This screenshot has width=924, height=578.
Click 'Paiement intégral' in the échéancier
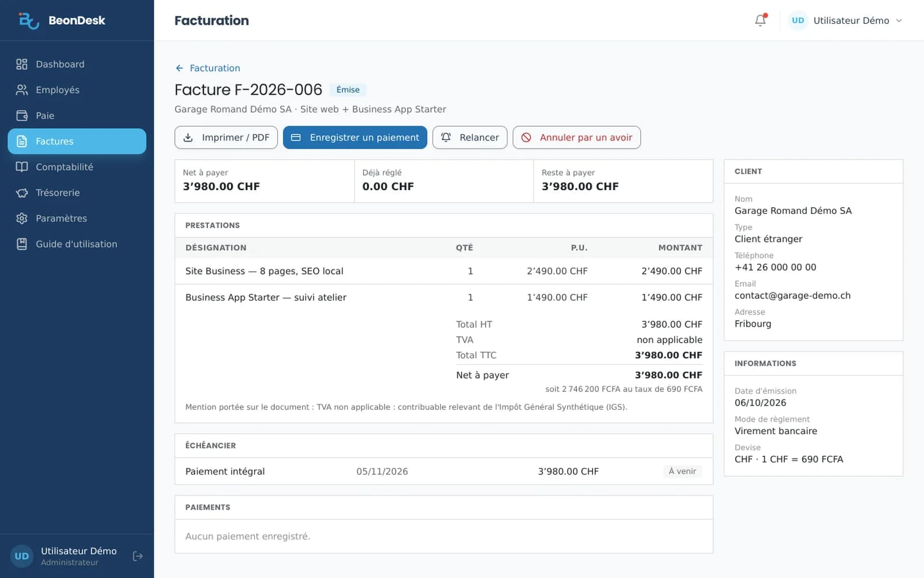pyautogui.click(x=225, y=471)
